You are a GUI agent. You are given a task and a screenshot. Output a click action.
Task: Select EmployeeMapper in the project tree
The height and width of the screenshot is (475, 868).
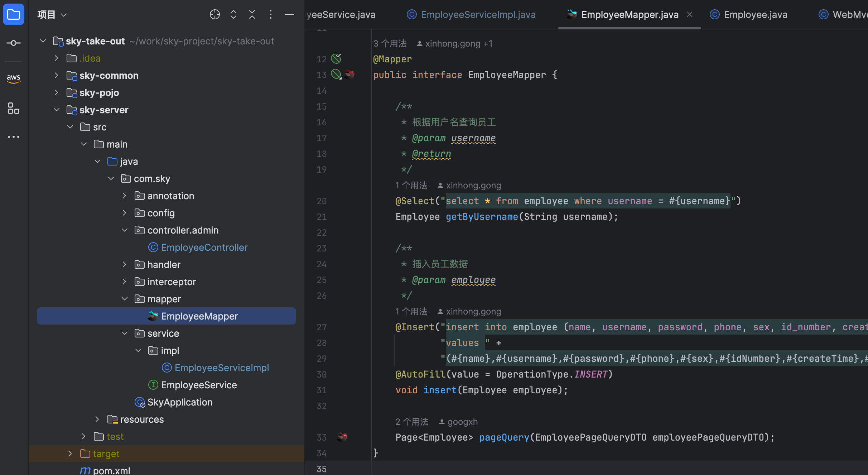pyautogui.click(x=167, y=316)
